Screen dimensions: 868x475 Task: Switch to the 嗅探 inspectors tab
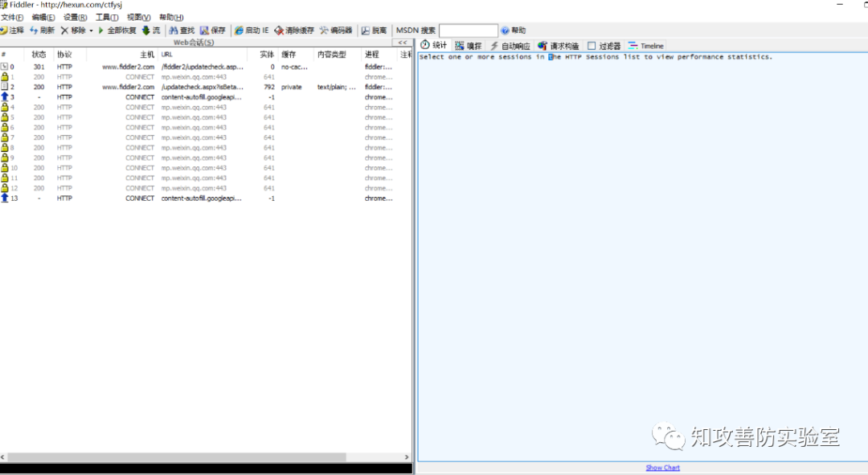[469, 46]
